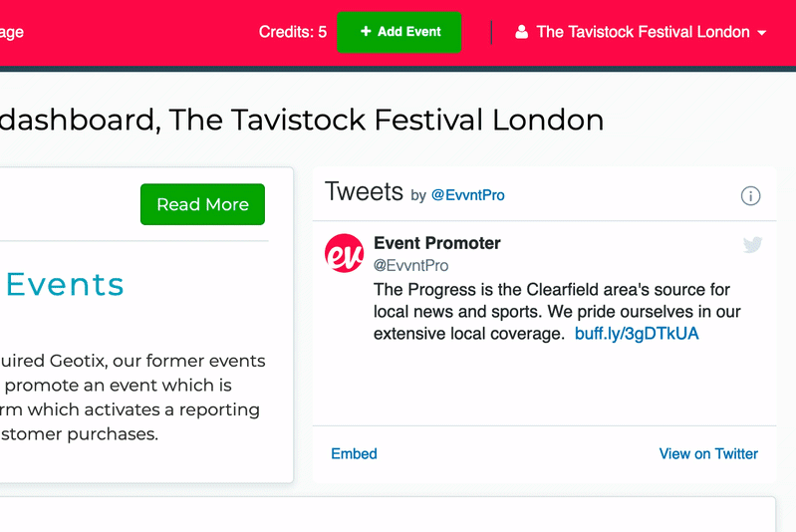Screen dimensions: 796x532
Task: Open the buff.ly/3gDTkUA link
Action: [637, 334]
